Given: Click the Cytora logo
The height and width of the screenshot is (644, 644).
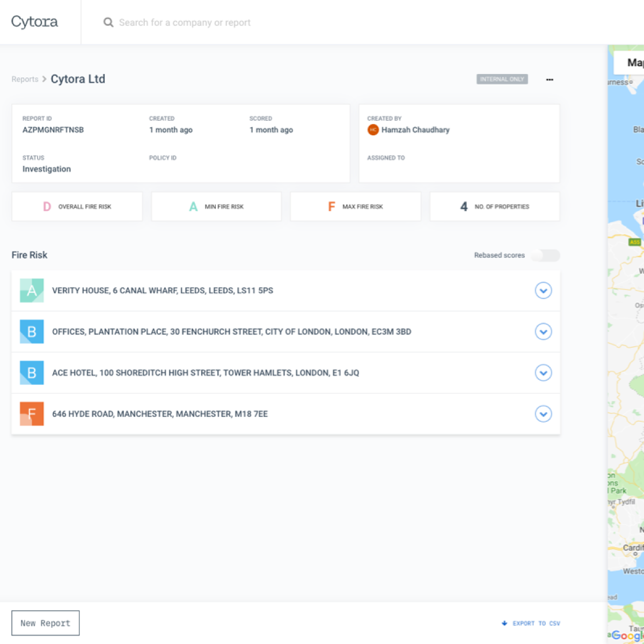Looking at the screenshot, I should [x=34, y=22].
